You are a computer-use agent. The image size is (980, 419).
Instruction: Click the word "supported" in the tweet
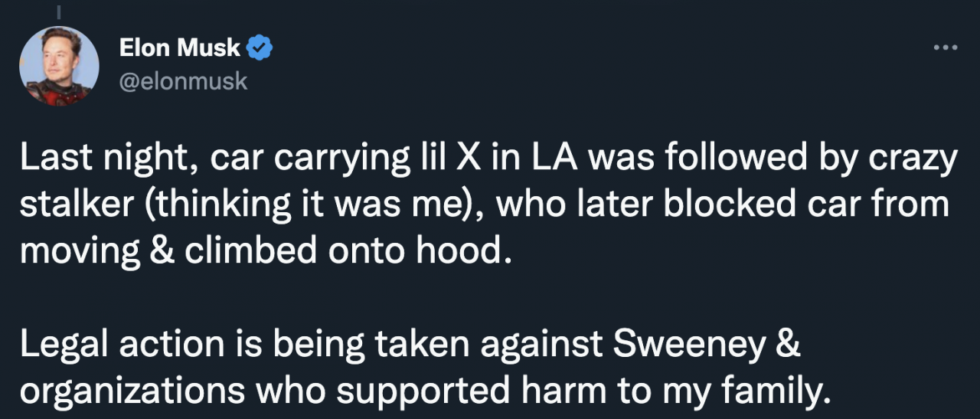point(424,390)
